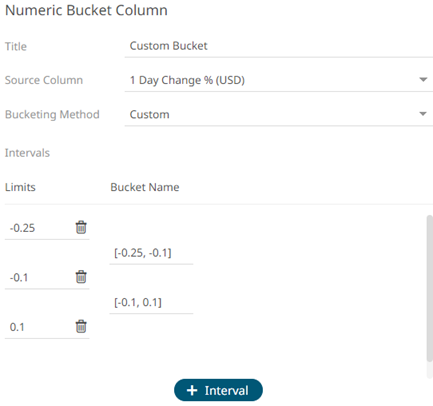Click the -0.25 limit input
Screen dimensions: 433x406
[x=39, y=228]
